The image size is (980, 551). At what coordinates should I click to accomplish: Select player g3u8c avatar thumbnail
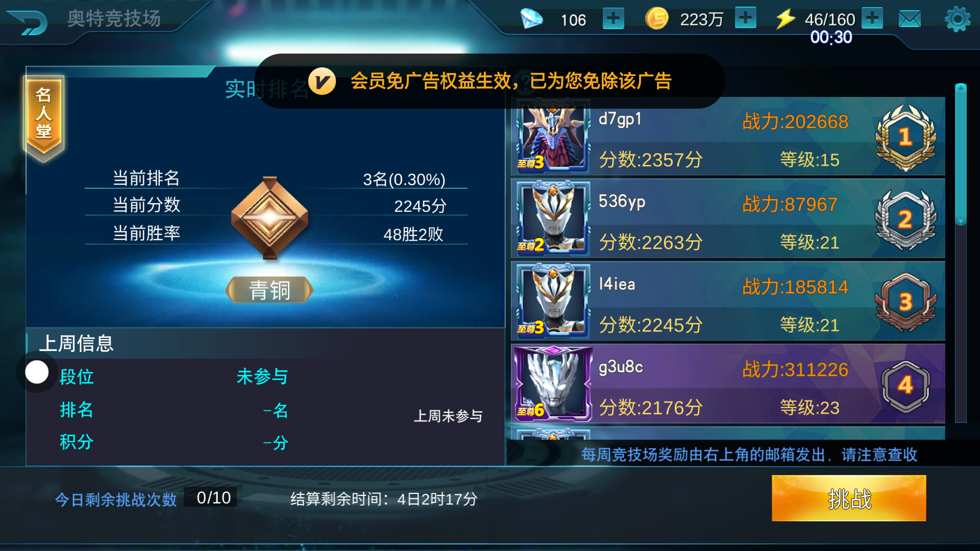pos(553,384)
